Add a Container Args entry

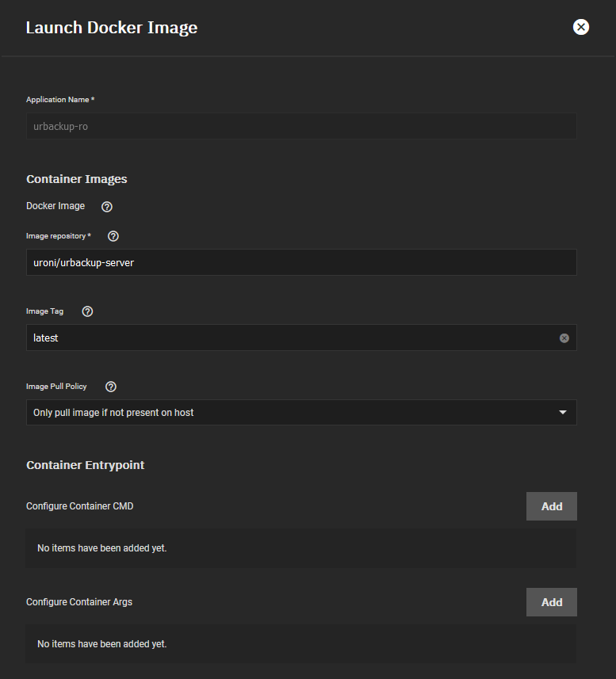(552, 602)
